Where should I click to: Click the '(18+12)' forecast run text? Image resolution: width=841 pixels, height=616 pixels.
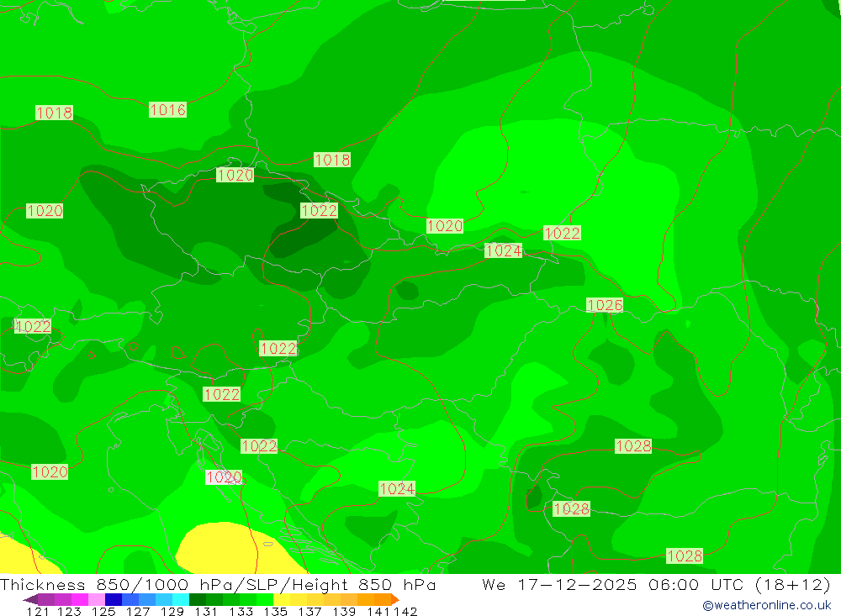pos(793,584)
